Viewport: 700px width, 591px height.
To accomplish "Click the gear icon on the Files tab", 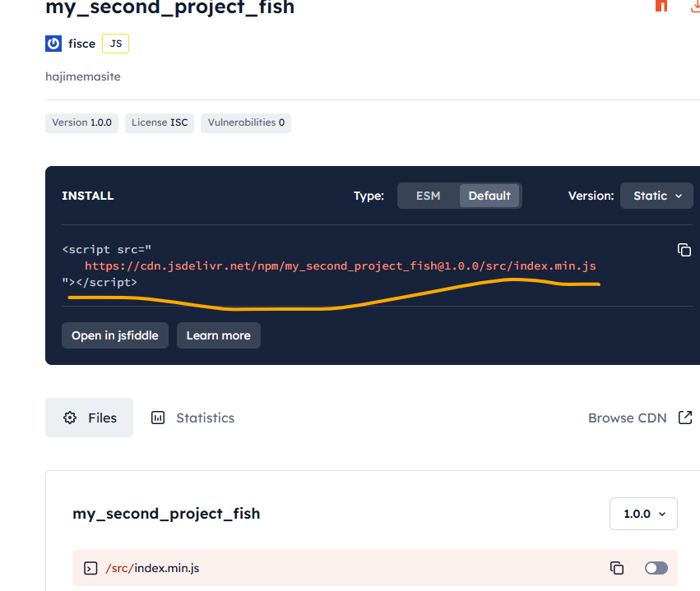I will [x=71, y=418].
